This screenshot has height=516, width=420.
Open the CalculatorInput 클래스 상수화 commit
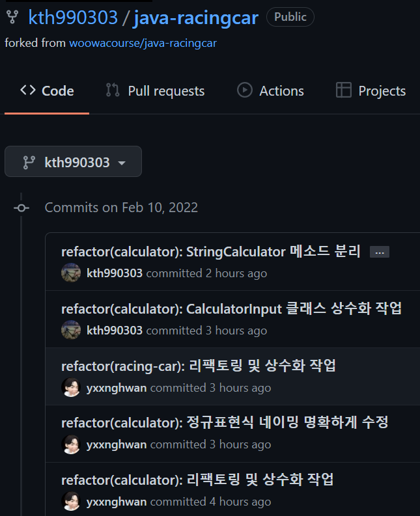point(232,309)
